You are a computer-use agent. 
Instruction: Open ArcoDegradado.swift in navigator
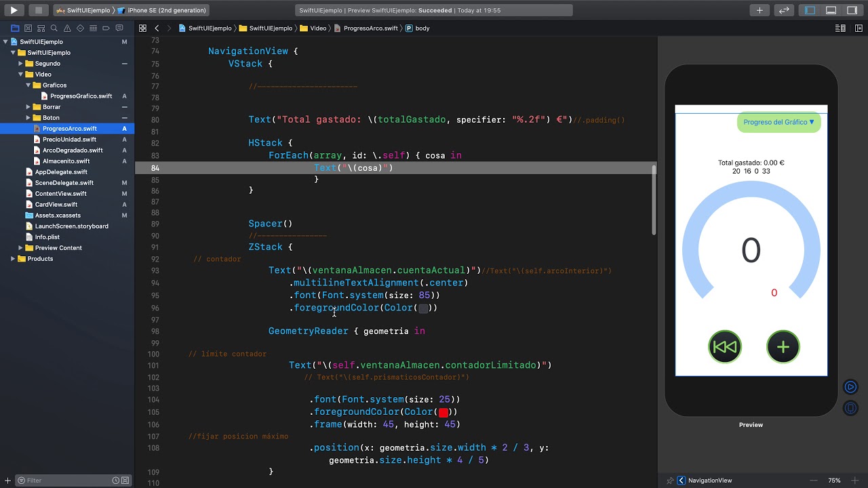pyautogui.click(x=73, y=150)
